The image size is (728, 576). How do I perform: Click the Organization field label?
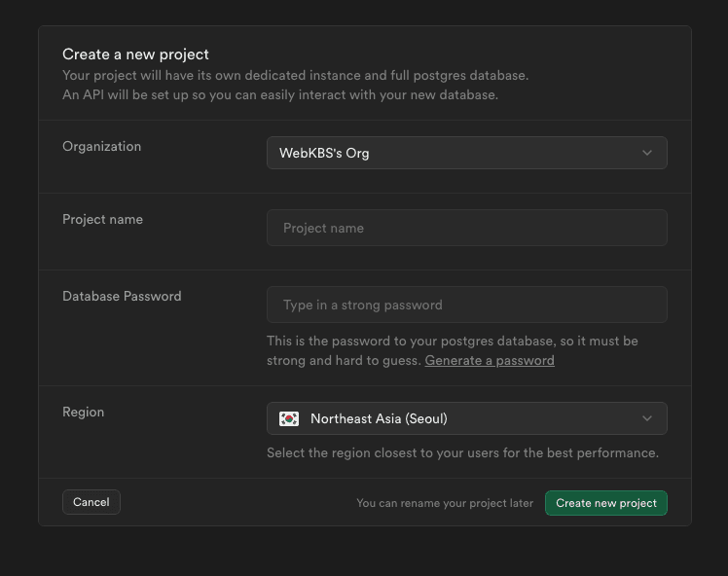[x=102, y=146]
